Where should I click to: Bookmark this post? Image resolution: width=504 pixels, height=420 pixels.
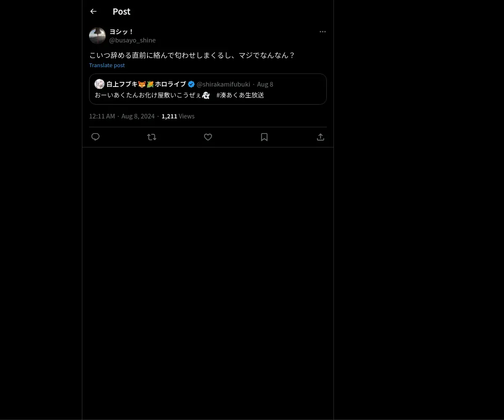pyautogui.click(x=264, y=137)
